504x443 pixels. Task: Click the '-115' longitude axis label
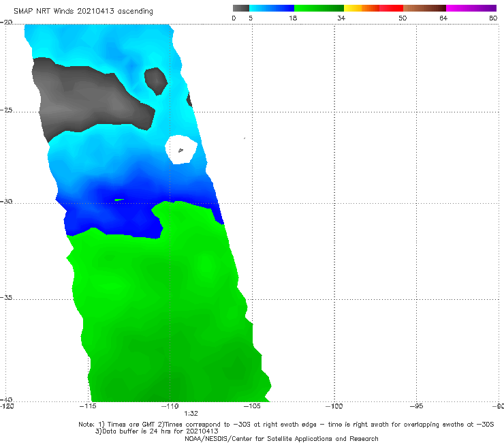coord(88,406)
